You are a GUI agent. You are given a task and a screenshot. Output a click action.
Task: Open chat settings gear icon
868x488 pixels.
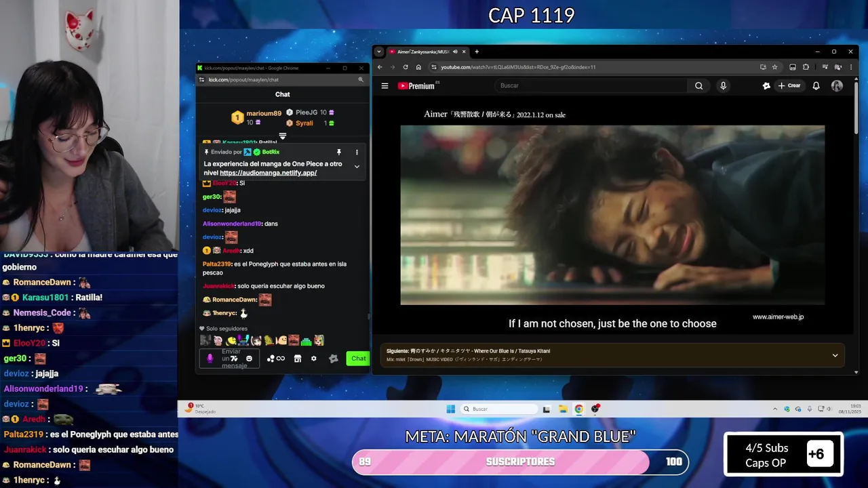tap(313, 359)
